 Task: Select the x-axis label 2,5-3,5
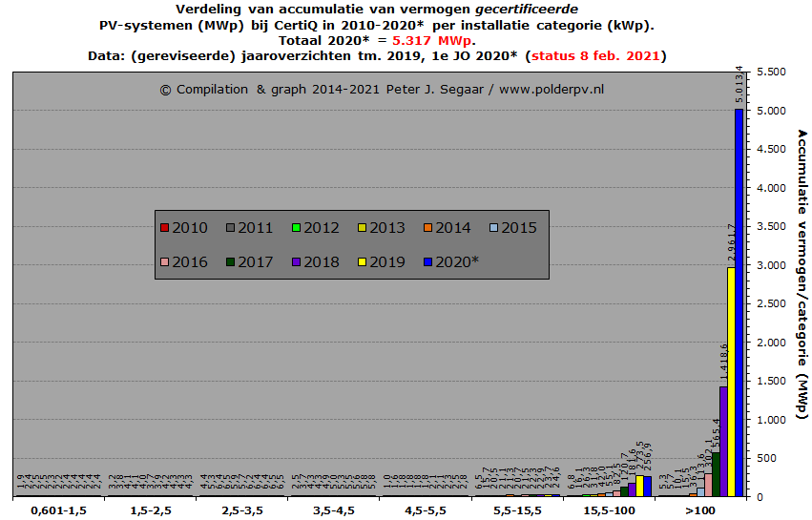pos(242,510)
